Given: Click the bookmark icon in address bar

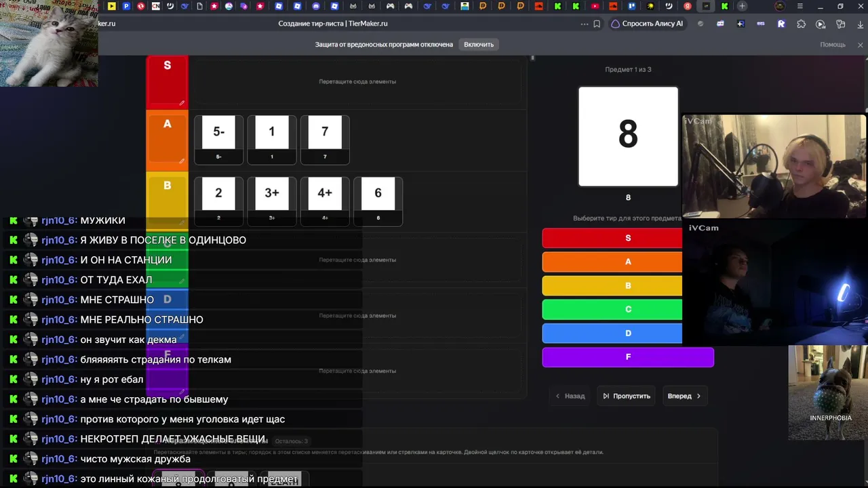Looking at the screenshot, I should pyautogui.click(x=597, y=24).
